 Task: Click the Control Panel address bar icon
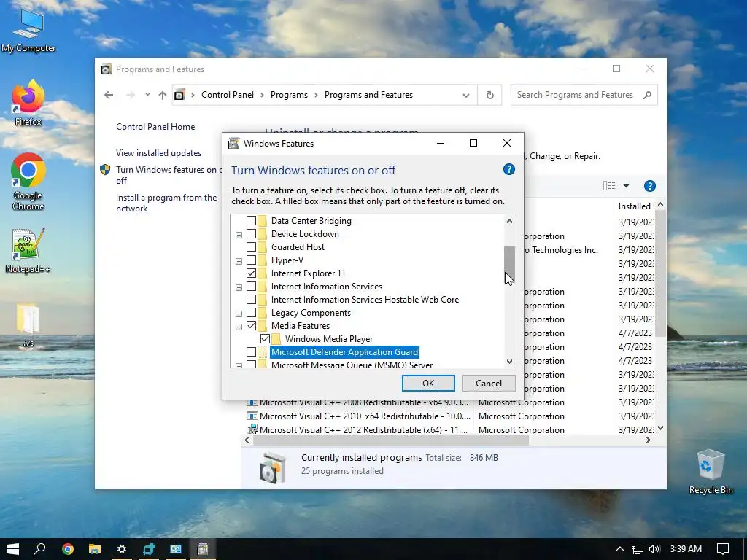[x=179, y=95]
